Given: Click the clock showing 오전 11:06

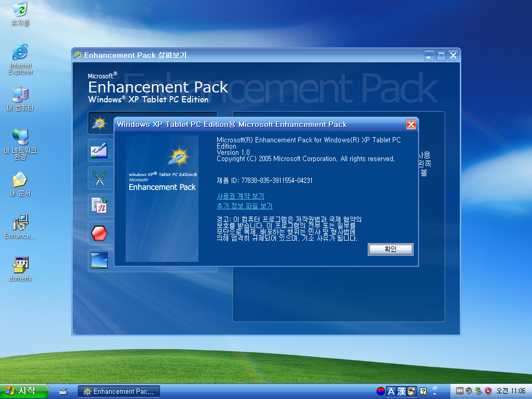Looking at the screenshot, I should click(511, 391).
